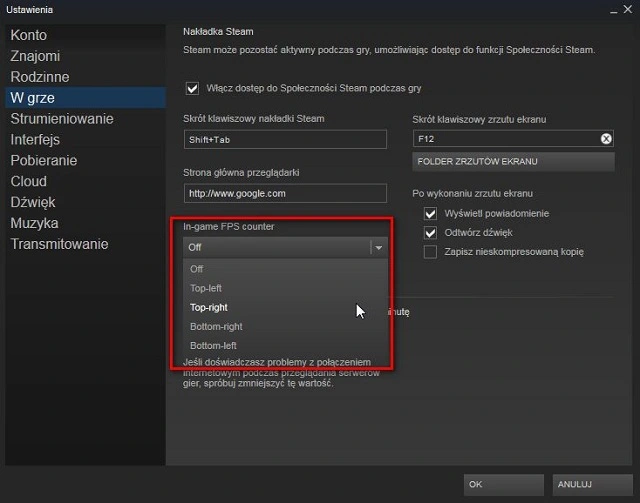Open the Dźwięk settings category
Screen dimensions: 640x503
33,202
